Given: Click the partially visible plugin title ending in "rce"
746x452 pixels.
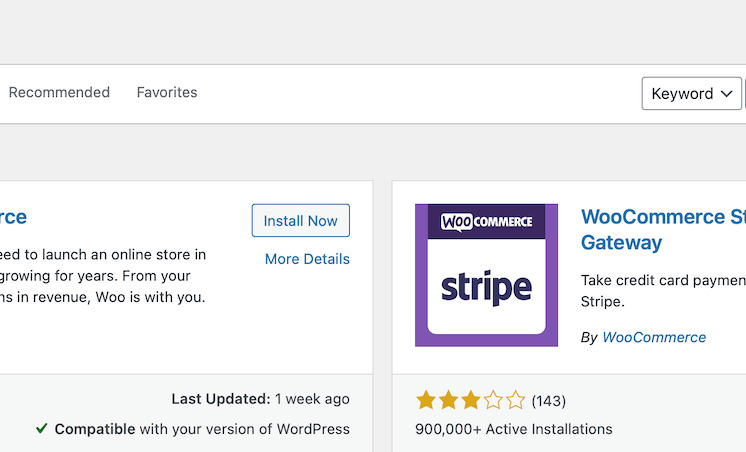Looking at the screenshot, I should click(x=13, y=217).
